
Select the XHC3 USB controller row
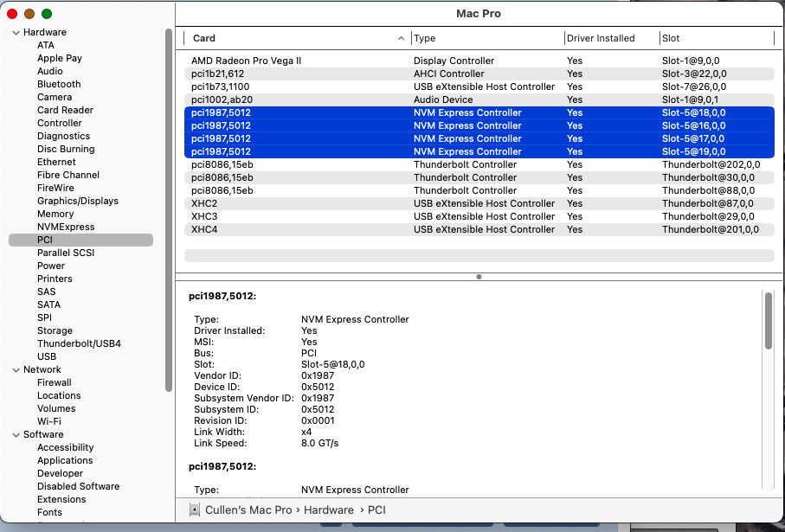coord(479,217)
